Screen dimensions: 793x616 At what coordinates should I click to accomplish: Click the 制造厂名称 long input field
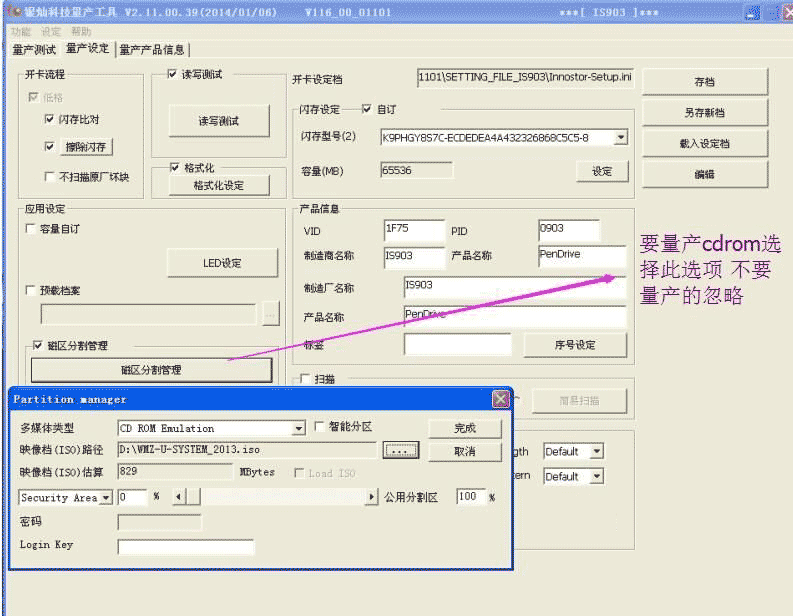point(515,288)
